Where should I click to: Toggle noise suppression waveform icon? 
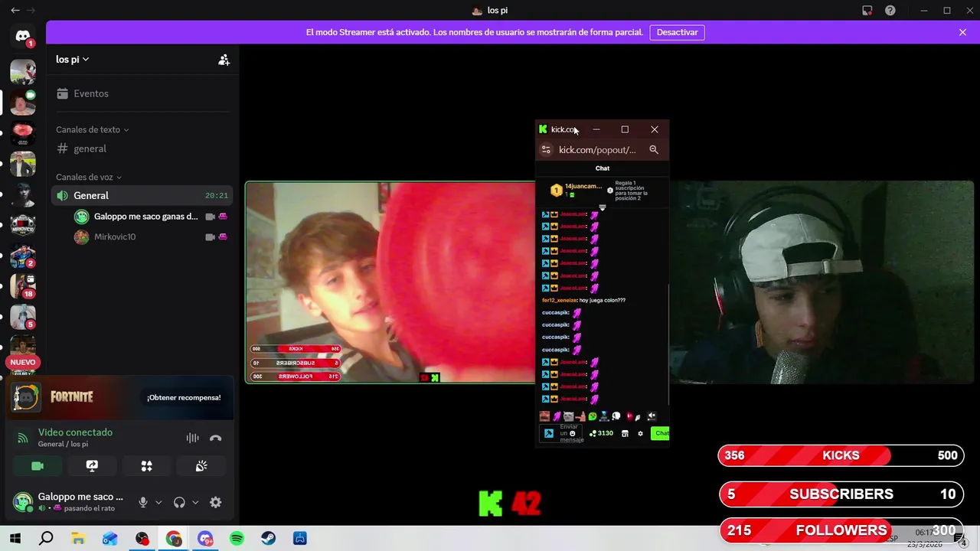[x=192, y=439]
